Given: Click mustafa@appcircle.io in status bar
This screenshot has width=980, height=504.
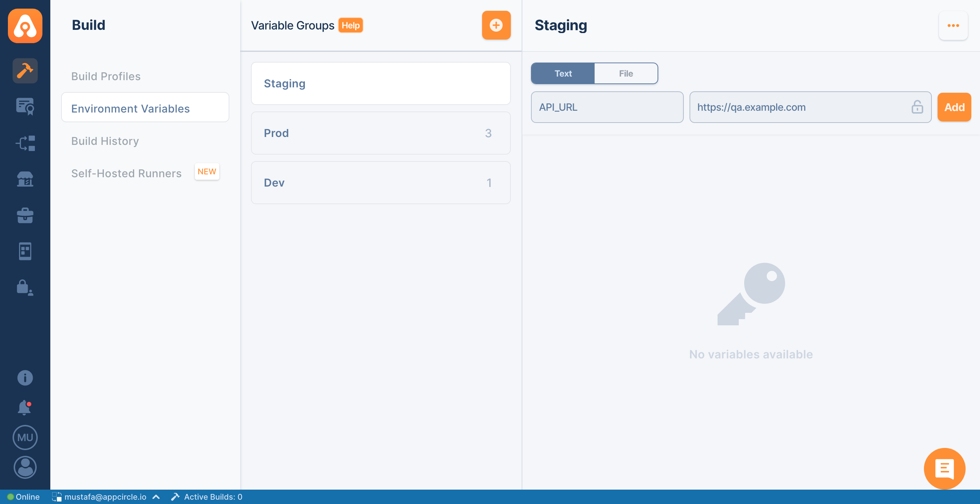Looking at the screenshot, I should 105,497.
